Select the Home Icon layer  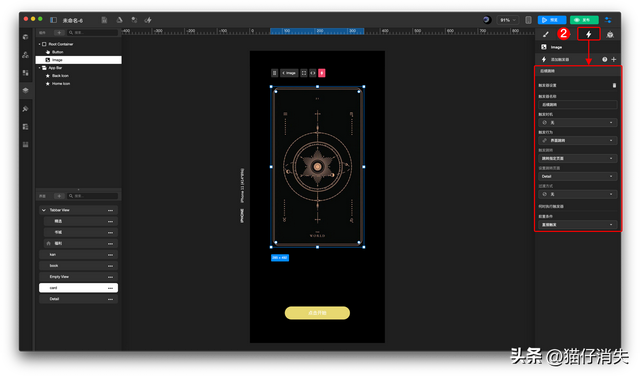(x=78, y=83)
